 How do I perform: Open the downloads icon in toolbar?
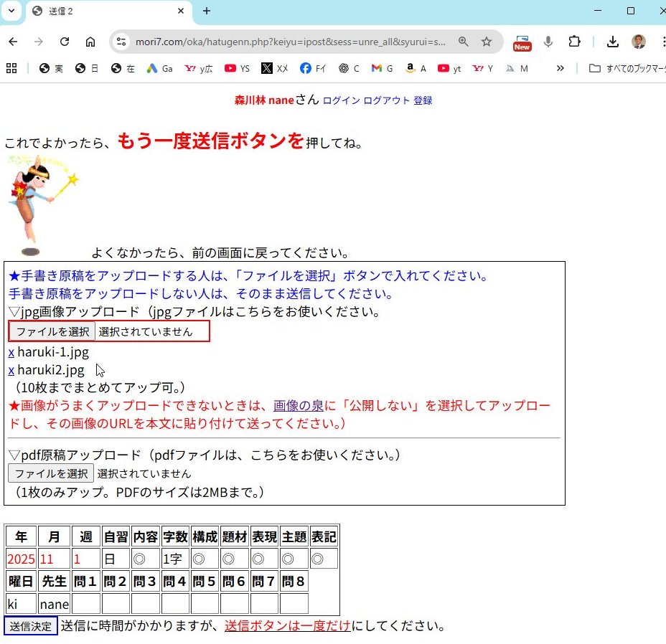click(613, 42)
